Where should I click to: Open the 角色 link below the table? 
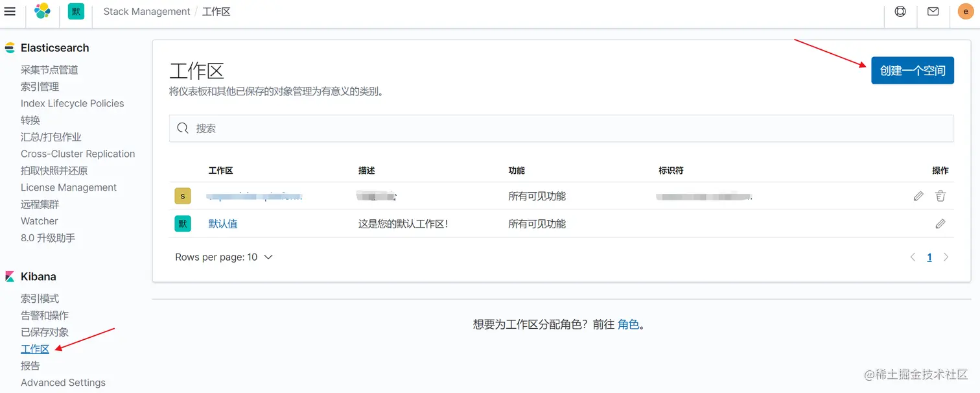point(629,324)
